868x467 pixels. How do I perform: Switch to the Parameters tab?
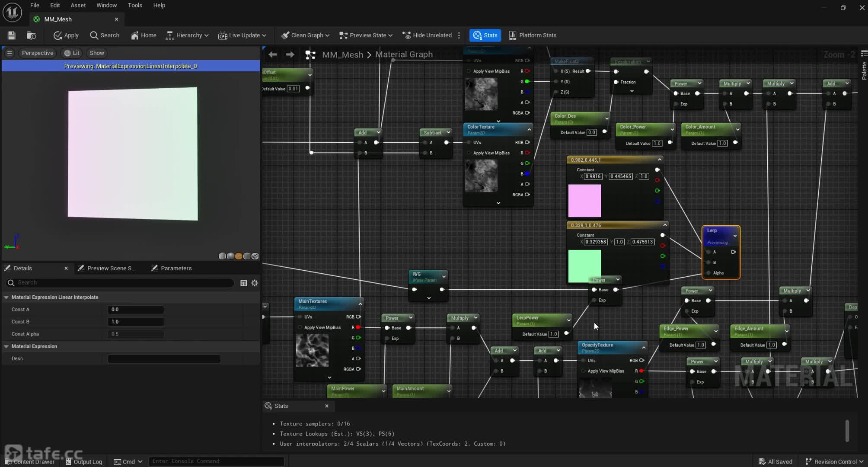(171, 269)
